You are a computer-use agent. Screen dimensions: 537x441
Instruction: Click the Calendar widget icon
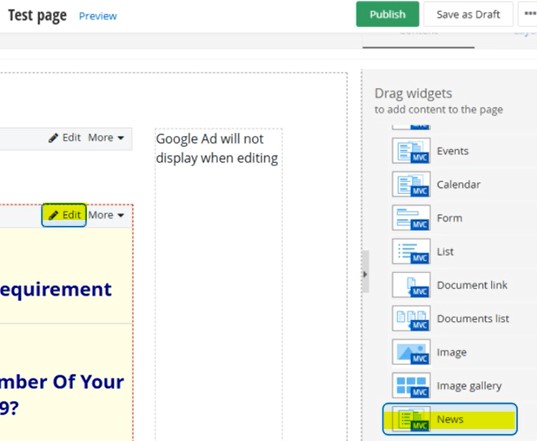[411, 184]
